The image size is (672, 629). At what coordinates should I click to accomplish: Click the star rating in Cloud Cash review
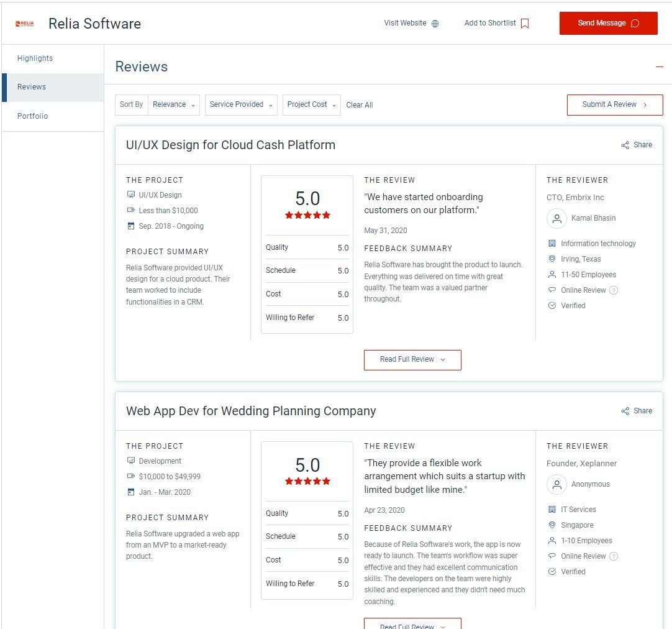307,215
